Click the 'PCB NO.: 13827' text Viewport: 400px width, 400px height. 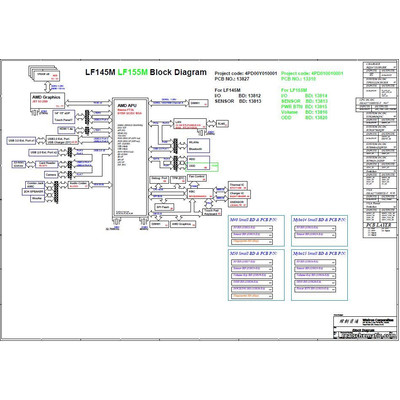[x=232, y=79]
